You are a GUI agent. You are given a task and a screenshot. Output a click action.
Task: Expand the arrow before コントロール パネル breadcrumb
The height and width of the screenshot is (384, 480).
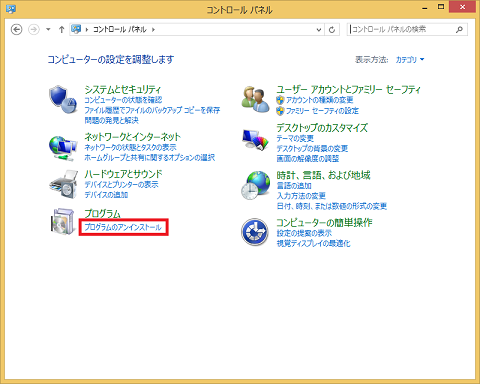tap(87, 30)
